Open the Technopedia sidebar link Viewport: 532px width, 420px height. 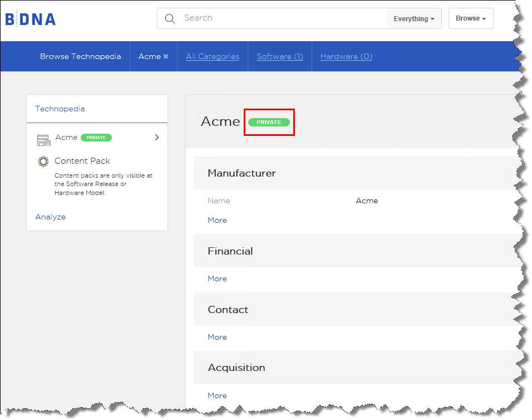(60, 109)
